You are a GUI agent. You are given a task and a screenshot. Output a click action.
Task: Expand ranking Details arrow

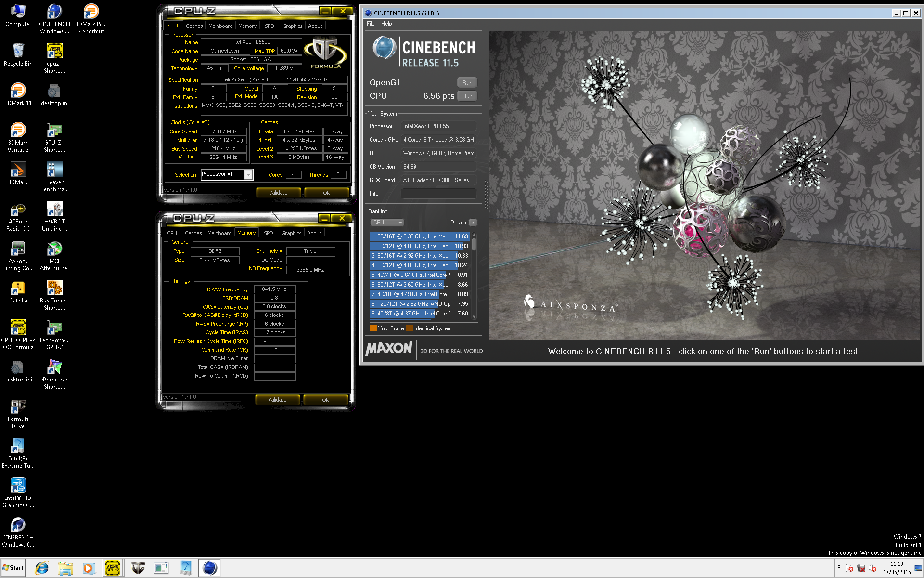[473, 223]
